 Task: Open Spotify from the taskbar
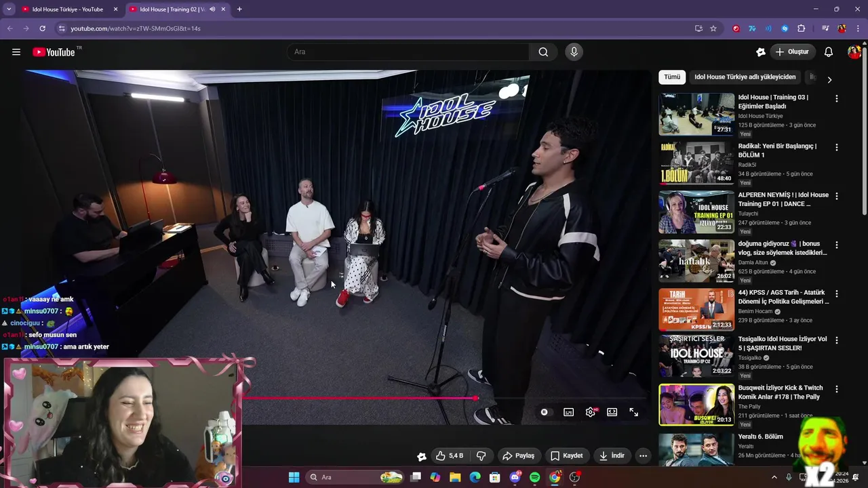[534, 477]
